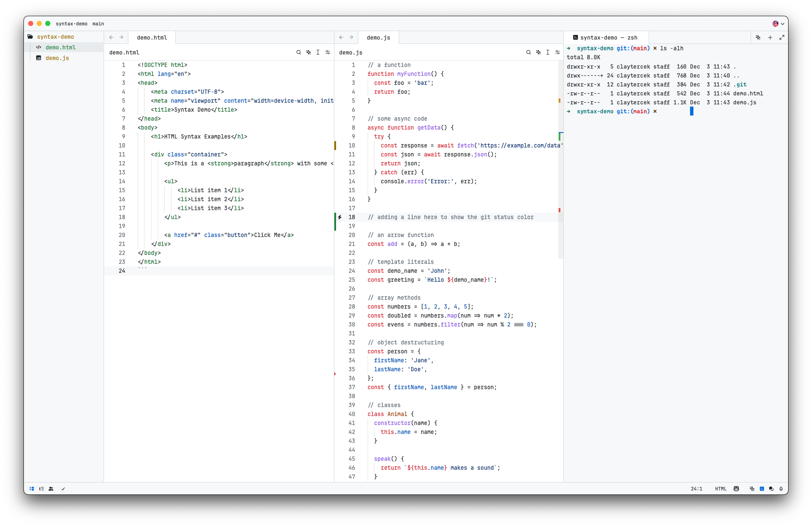The width and height of the screenshot is (812, 526).
Task: Click 'total 8.0K' in terminal output
Action: point(583,57)
